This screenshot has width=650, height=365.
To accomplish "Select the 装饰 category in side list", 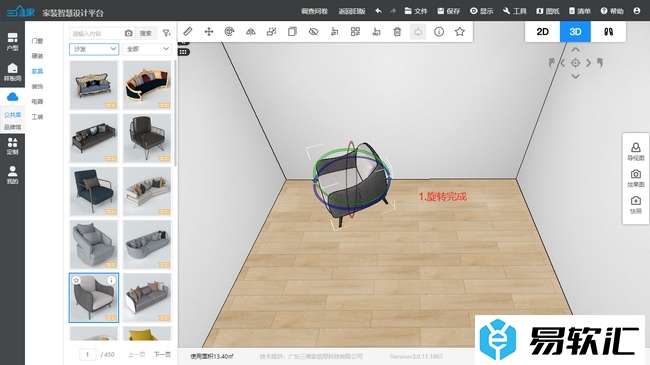I will click(x=37, y=86).
